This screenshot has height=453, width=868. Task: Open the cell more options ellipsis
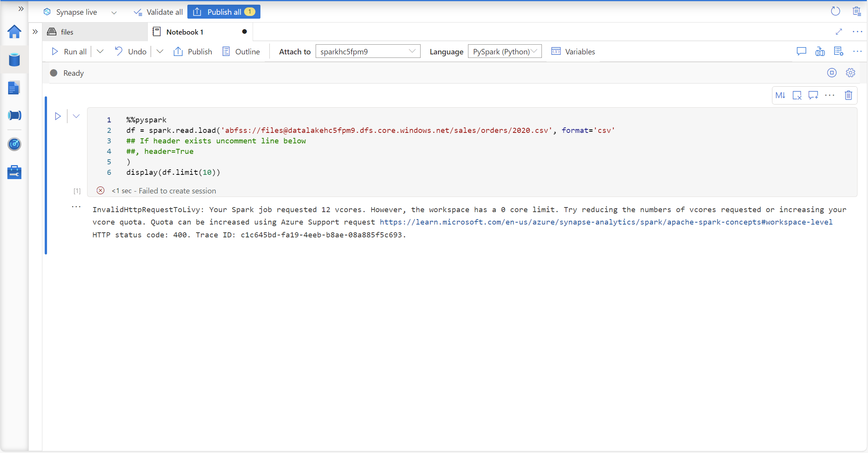pos(830,95)
